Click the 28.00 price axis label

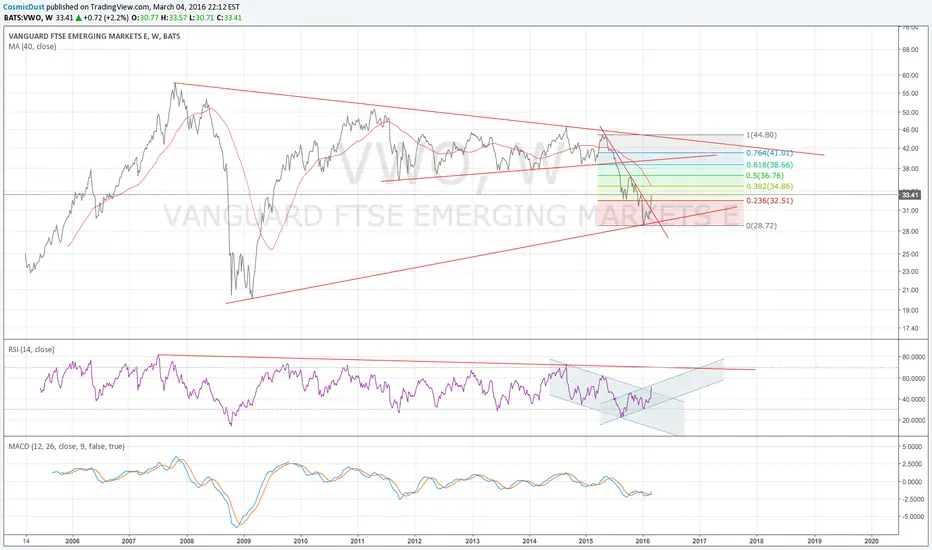[x=910, y=231]
